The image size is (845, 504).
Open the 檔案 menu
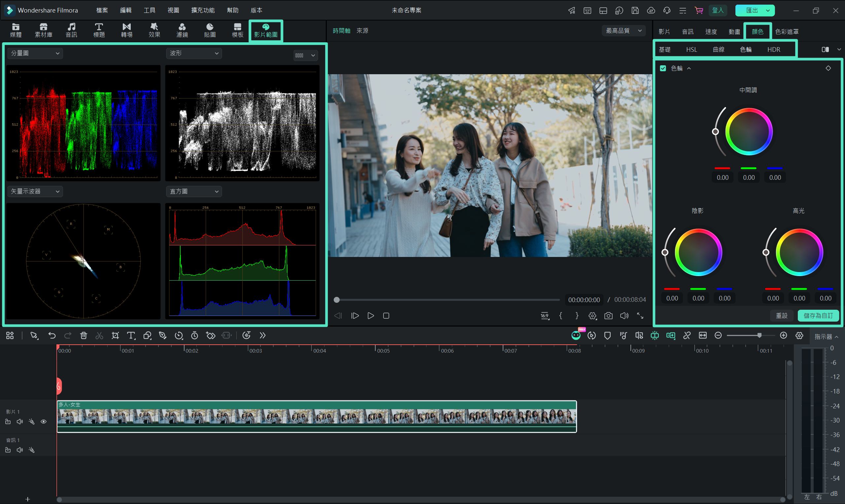point(102,10)
